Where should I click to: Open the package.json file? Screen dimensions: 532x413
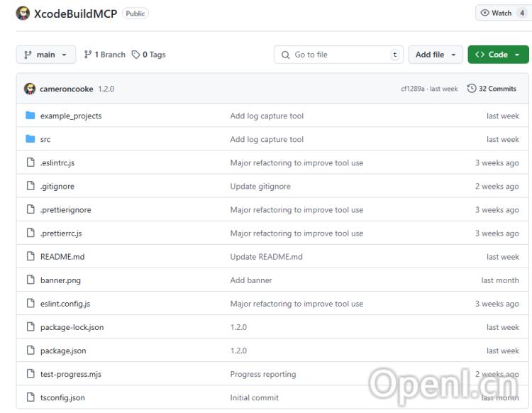point(63,351)
